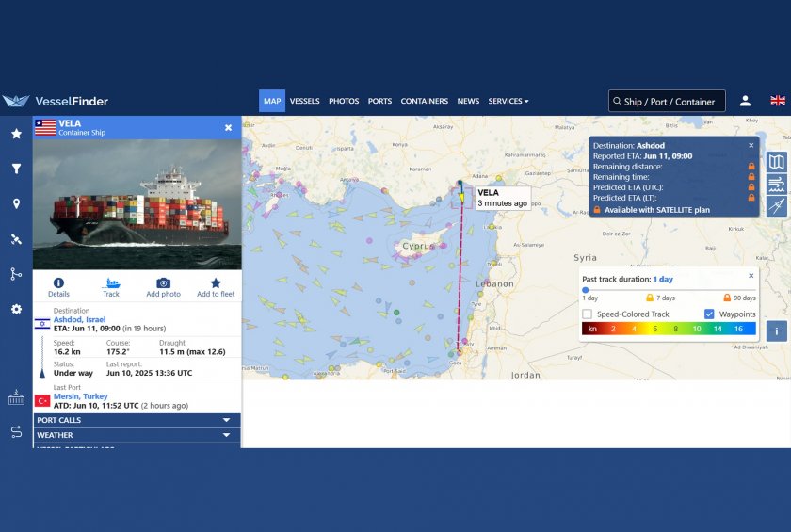
Task: Uncheck the Waypoints checkbox
Action: [x=709, y=314]
